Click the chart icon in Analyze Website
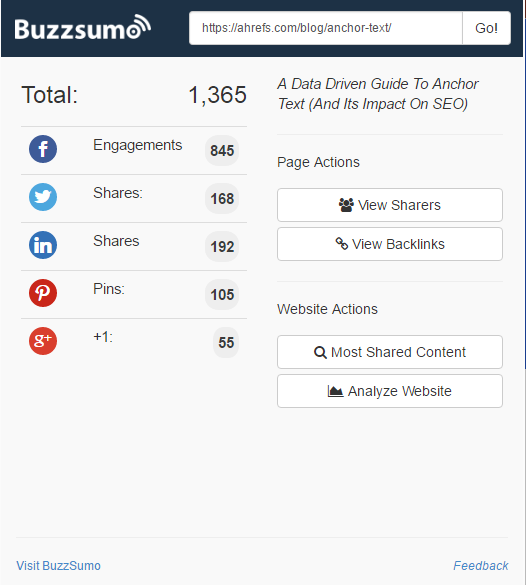 [335, 391]
